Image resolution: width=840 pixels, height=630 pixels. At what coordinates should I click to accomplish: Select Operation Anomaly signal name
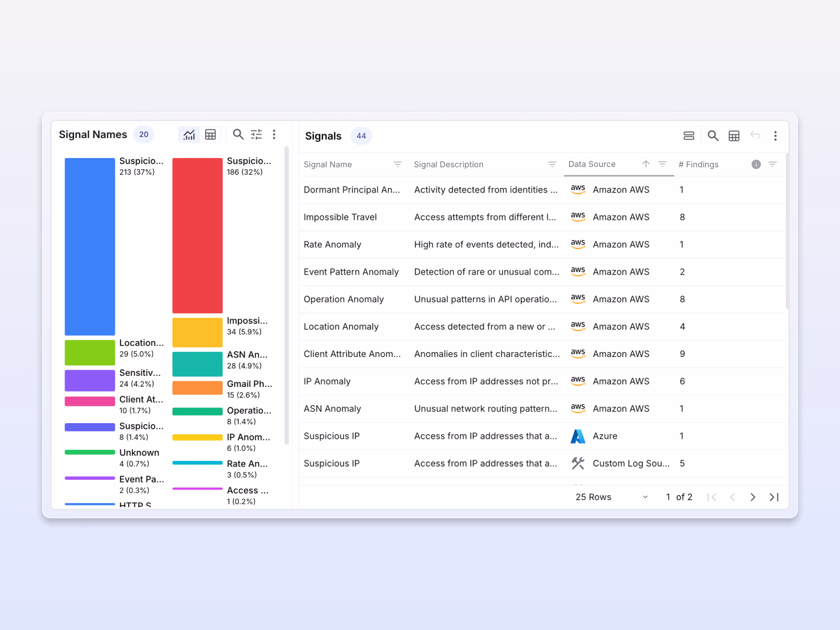(344, 299)
